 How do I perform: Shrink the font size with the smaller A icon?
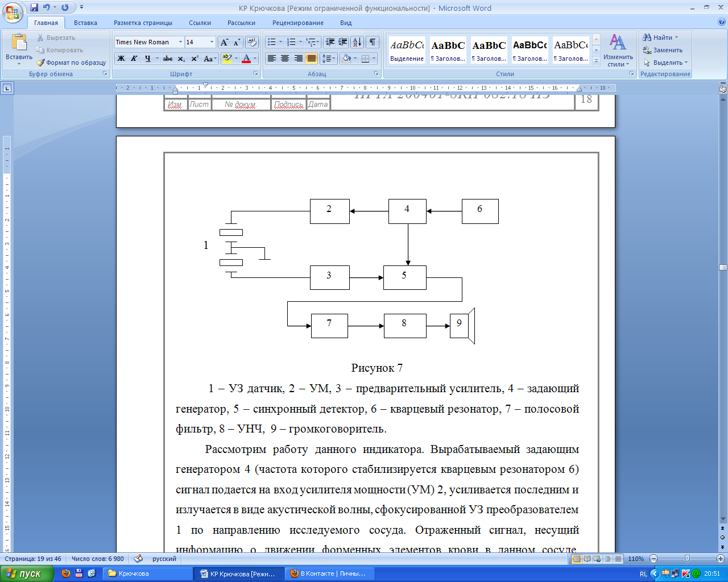tap(237, 42)
